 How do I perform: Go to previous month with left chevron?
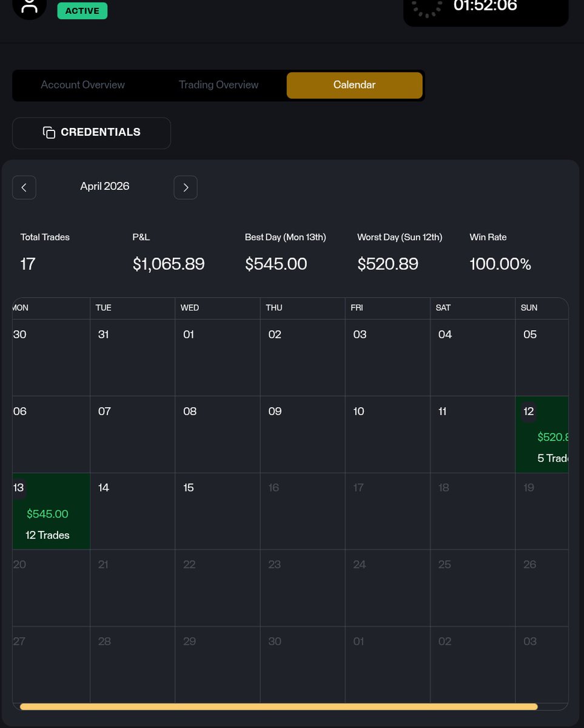tap(24, 187)
